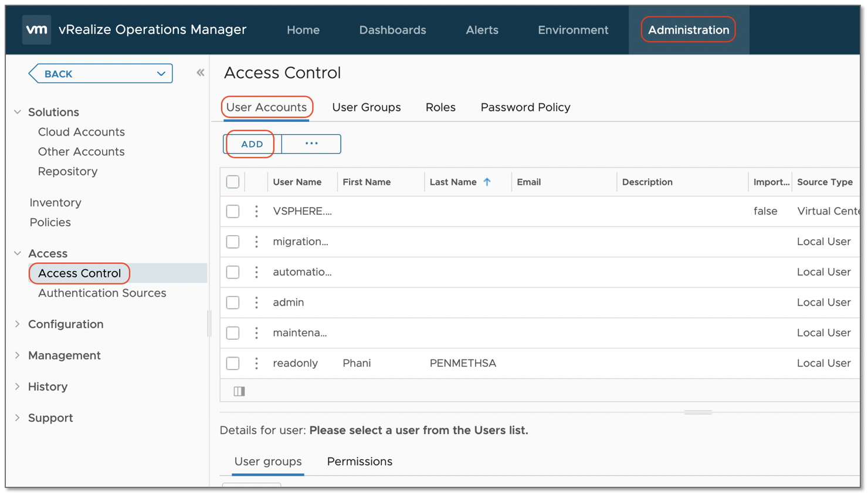This screenshot has height=495, width=868.
Task: Open the vertical-dots menu for the admin user
Action: click(256, 303)
